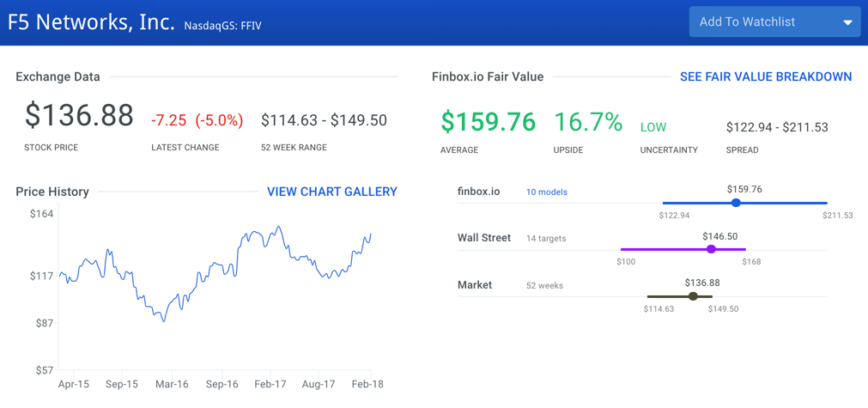Click the $100 Wall Street low label

tap(626, 262)
